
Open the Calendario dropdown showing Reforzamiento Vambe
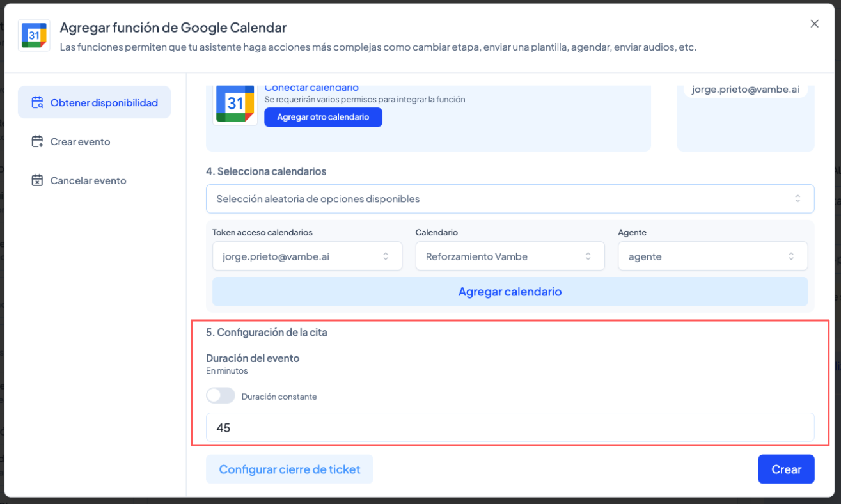509,256
